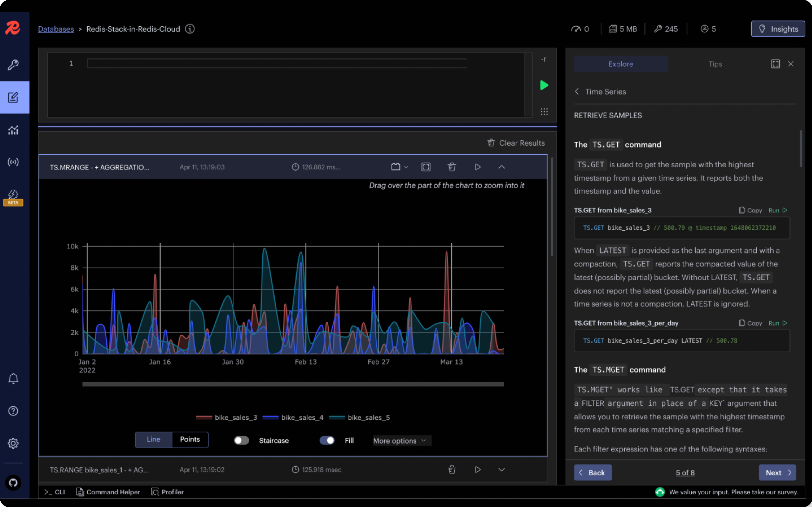Screen dimensions: 812x507
Task: Toggle raw mode -r icon
Action: coord(544,59)
